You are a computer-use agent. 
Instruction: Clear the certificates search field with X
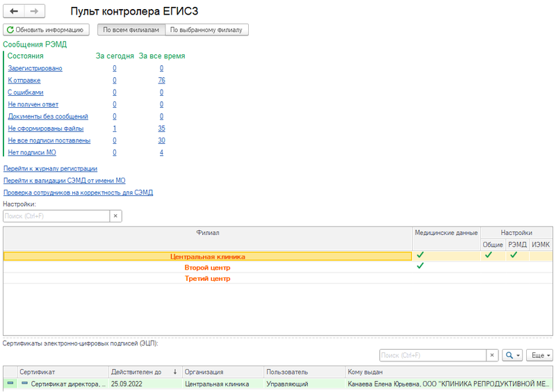[x=492, y=355]
